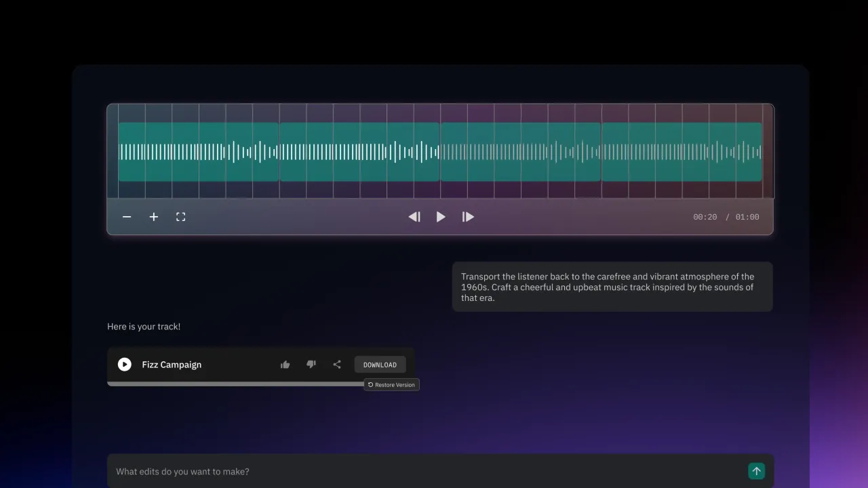
Task: Zoom out the waveform with minus icon
Action: pos(127,217)
